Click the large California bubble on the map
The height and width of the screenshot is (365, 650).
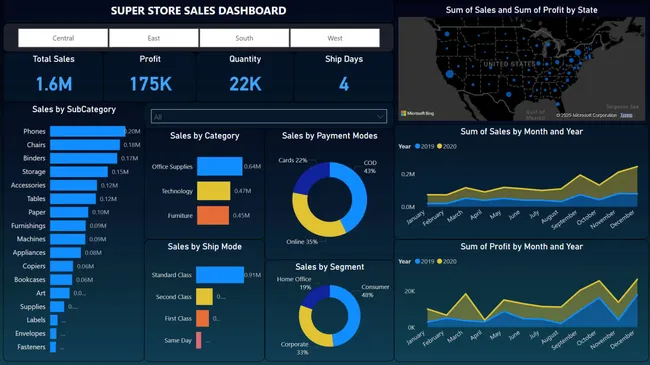click(450, 74)
